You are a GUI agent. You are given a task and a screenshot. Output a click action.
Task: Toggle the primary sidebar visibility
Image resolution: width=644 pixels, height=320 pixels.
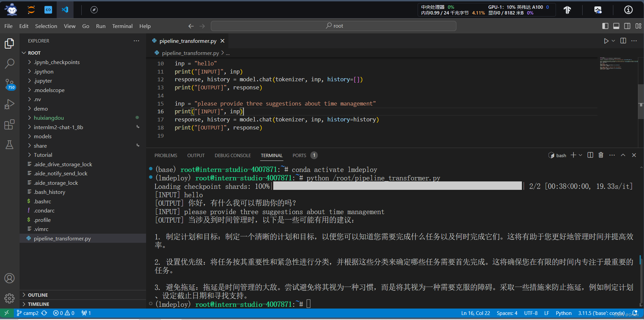click(x=605, y=26)
